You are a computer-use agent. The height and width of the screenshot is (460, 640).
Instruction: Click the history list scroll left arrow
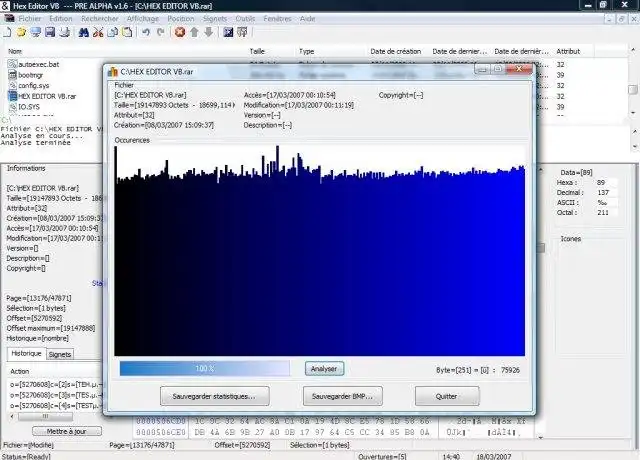click(x=12, y=417)
